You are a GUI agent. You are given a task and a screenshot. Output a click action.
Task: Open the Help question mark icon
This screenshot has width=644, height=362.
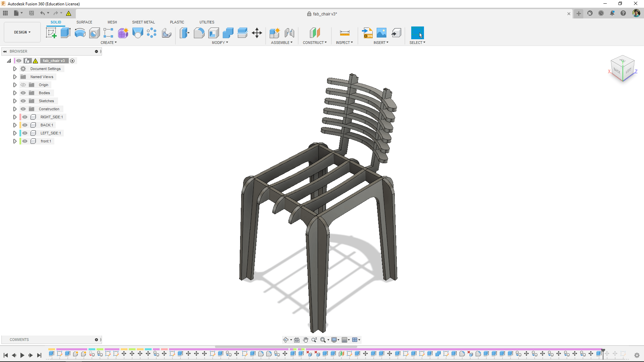point(623,13)
